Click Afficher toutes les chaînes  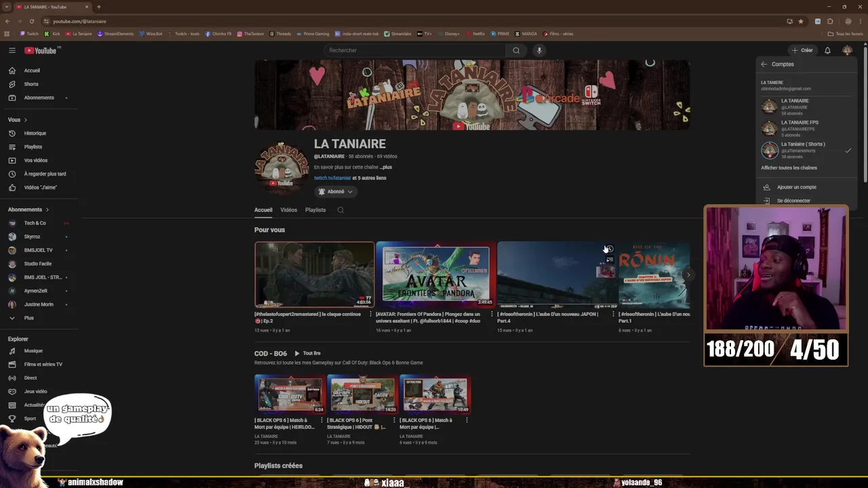tap(789, 168)
